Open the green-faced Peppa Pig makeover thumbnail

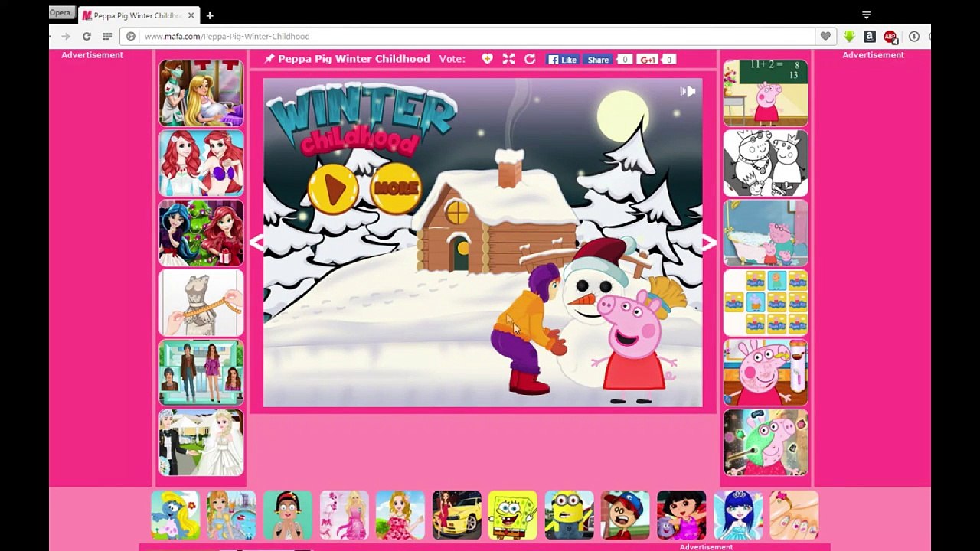coord(766,442)
